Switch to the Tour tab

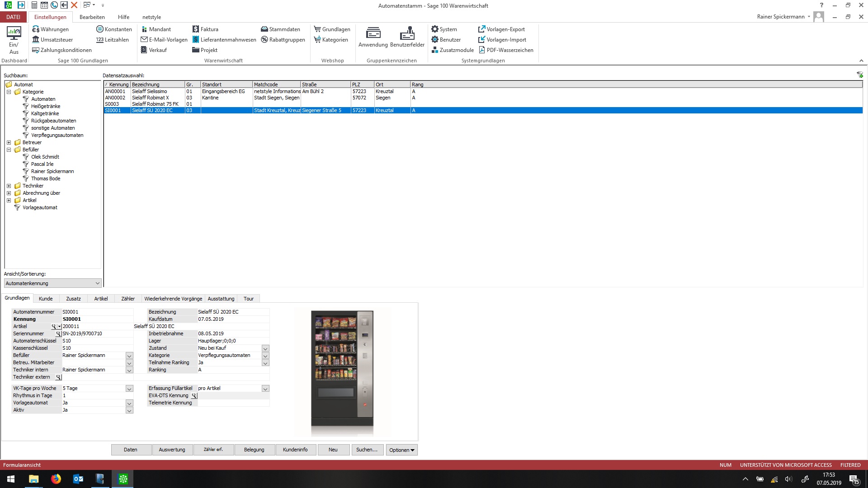coord(249,299)
